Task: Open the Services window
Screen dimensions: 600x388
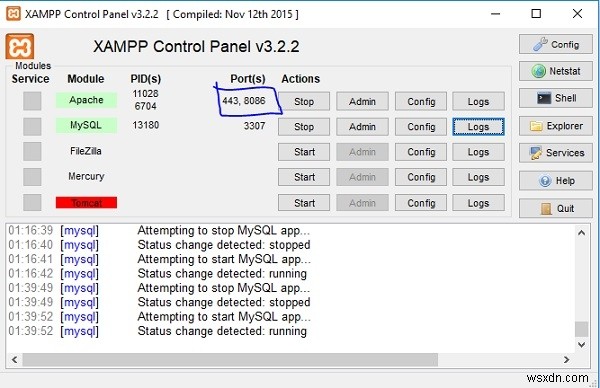Action: tap(556, 153)
